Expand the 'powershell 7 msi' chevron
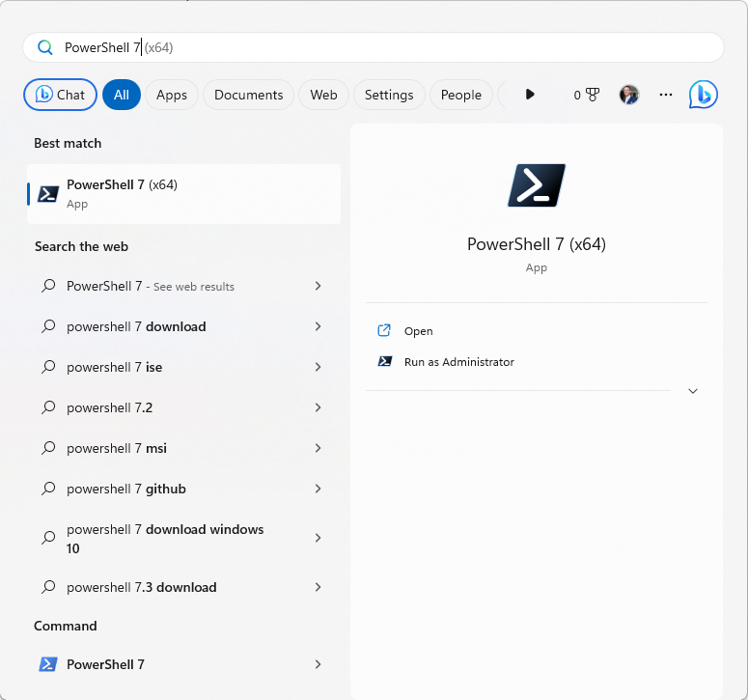The image size is (748, 700). 318,448
